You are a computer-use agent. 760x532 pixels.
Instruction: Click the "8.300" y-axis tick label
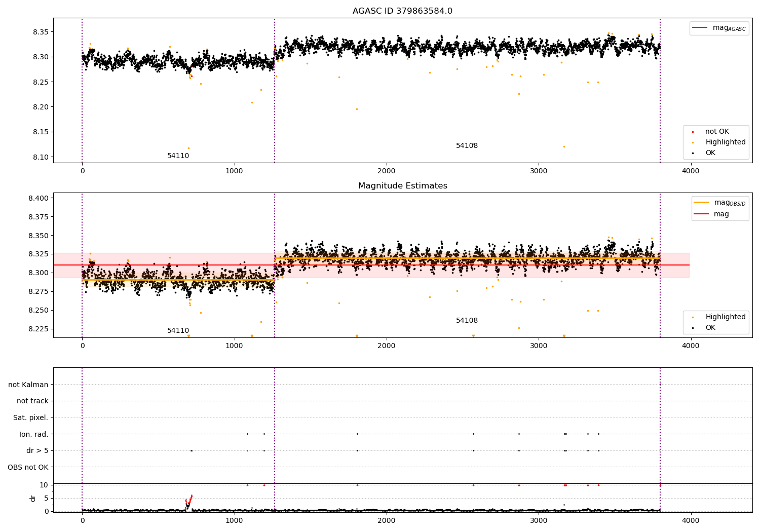[x=39, y=273]
